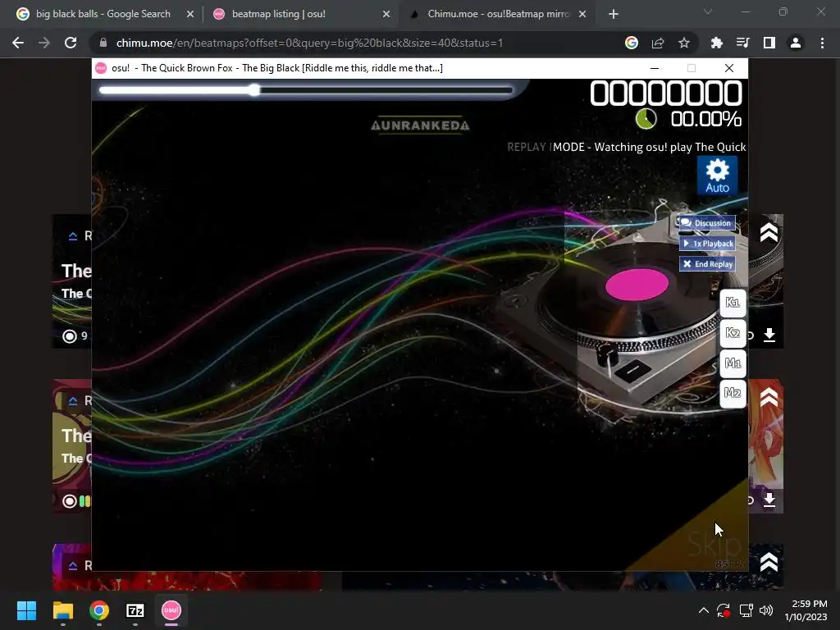Click the Auto mod gear icon
The height and width of the screenshot is (630, 840).
[717, 176]
